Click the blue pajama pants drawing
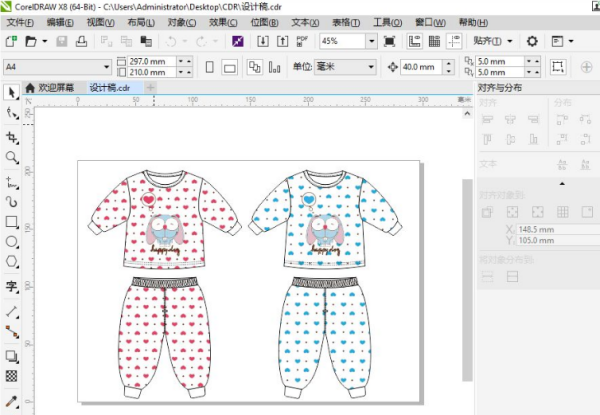This screenshot has height=415, width=600. pos(325,338)
